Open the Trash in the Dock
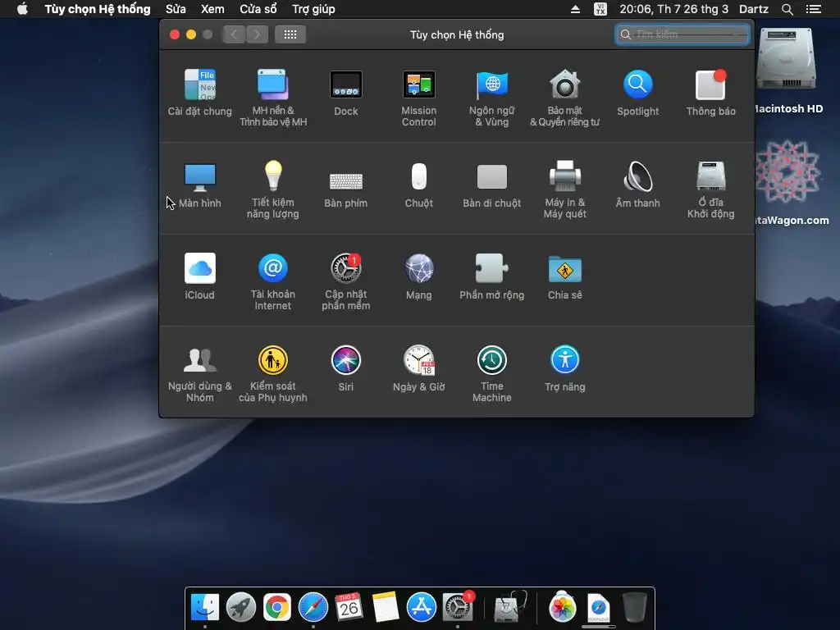 (x=635, y=608)
